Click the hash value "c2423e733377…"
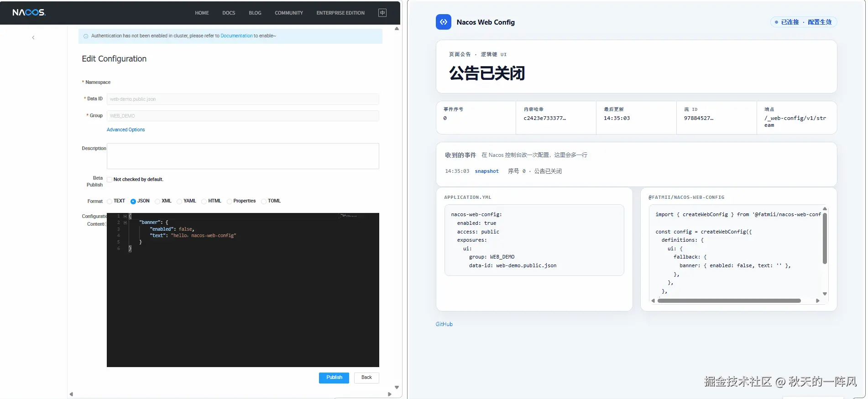Viewport: 868px width, 399px height. click(545, 118)
